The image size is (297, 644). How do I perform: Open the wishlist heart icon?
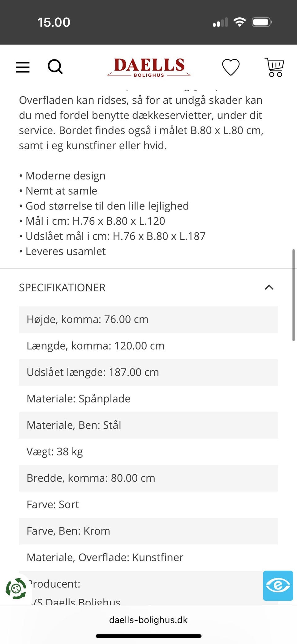231,67
